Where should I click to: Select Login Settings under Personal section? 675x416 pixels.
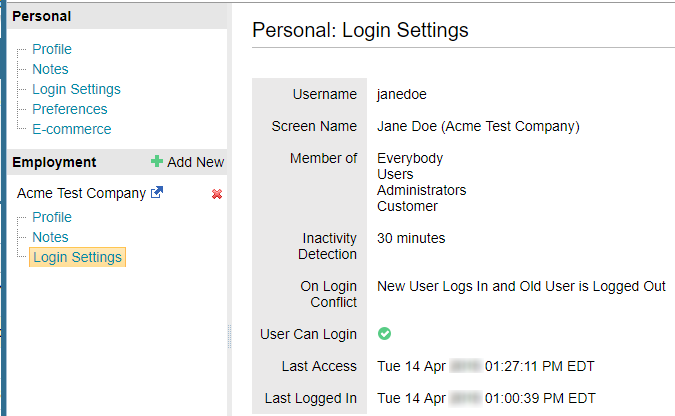coord(76,89)
